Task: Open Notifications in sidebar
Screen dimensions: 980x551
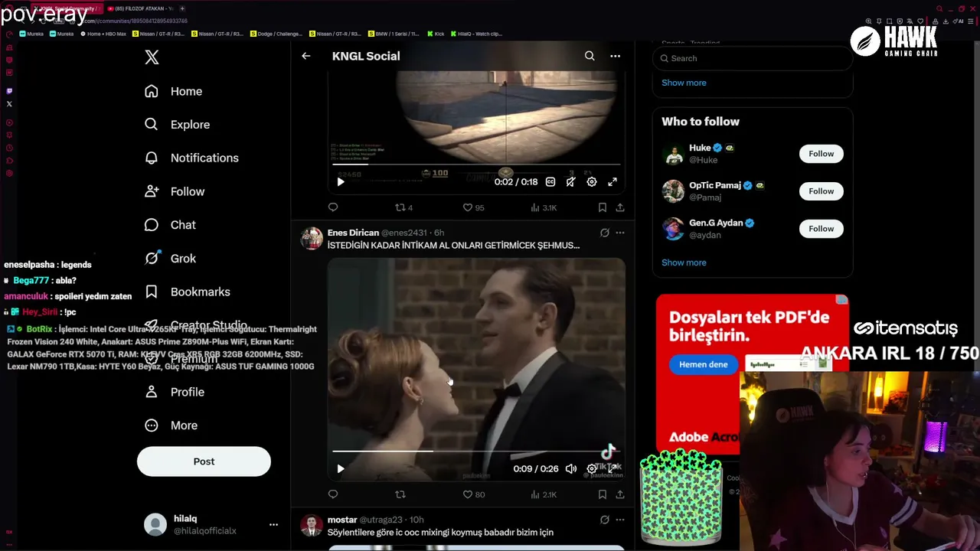Action: pyautogui.click(x=191, y=158)
